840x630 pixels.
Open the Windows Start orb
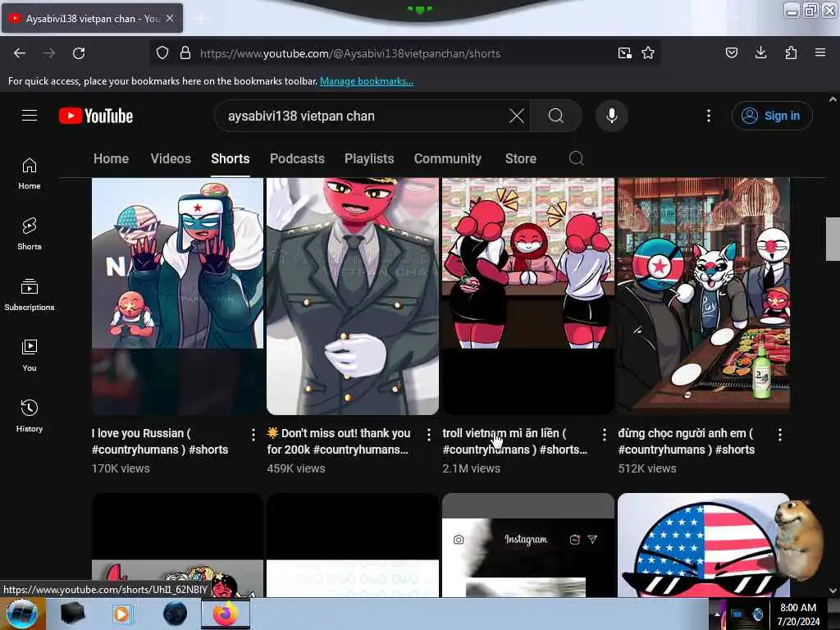coord(22,614)
